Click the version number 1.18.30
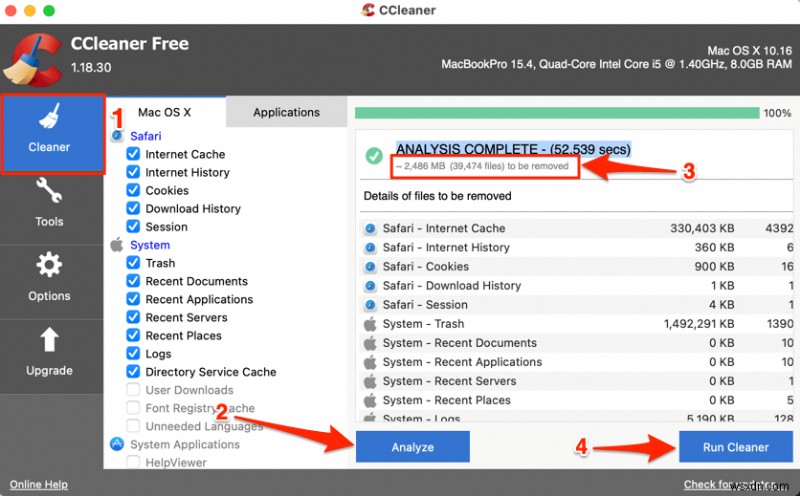The image size is (800, 496). click(91, 67)
